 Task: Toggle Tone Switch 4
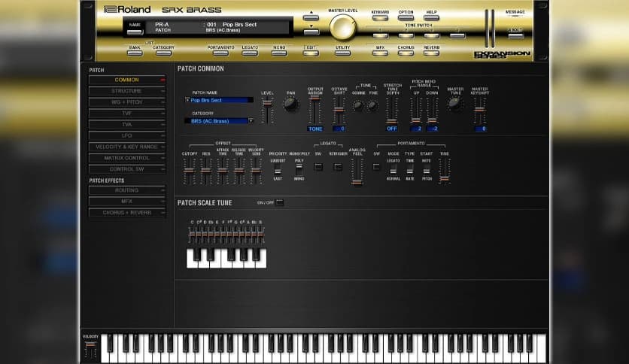point(457,35)
